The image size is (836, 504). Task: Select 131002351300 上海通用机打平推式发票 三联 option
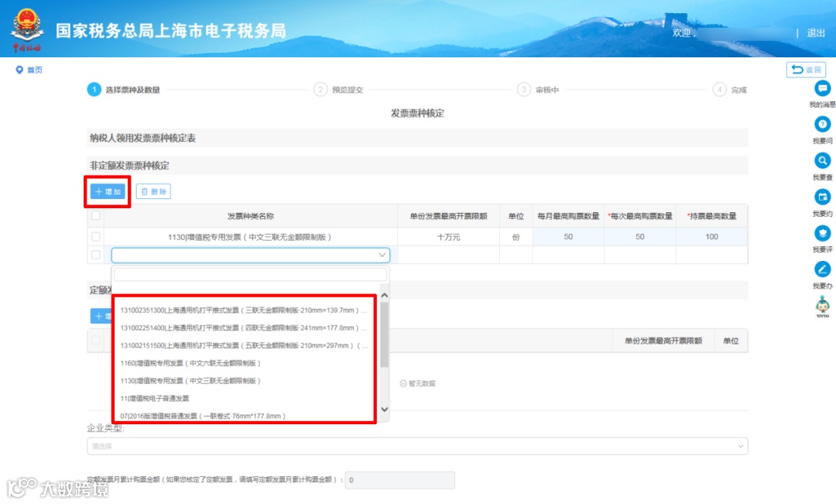(244, 310)
